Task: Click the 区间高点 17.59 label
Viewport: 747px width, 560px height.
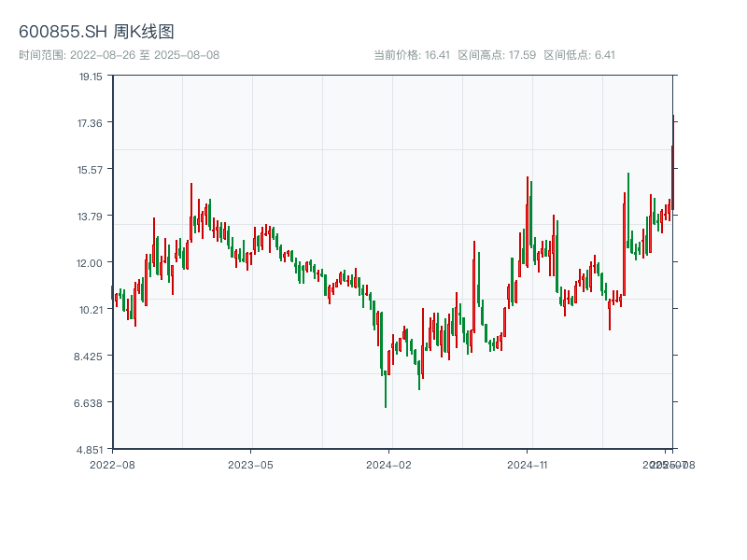Action: point(497,55)
